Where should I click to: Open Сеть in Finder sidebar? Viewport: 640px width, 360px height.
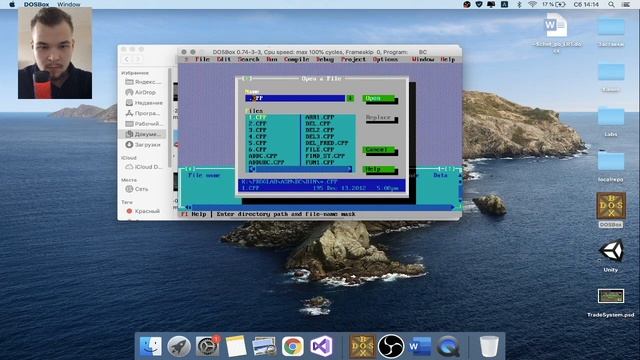click(x=137, y=189)
